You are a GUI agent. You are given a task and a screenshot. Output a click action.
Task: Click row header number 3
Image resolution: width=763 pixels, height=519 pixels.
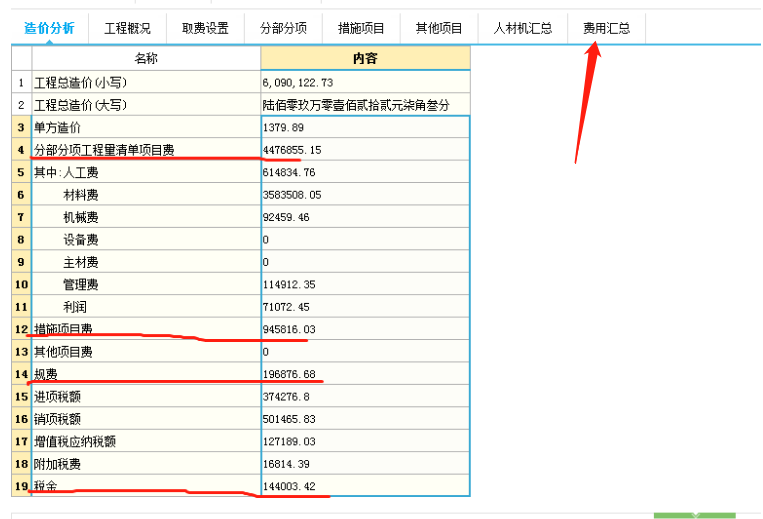(21, 127)
